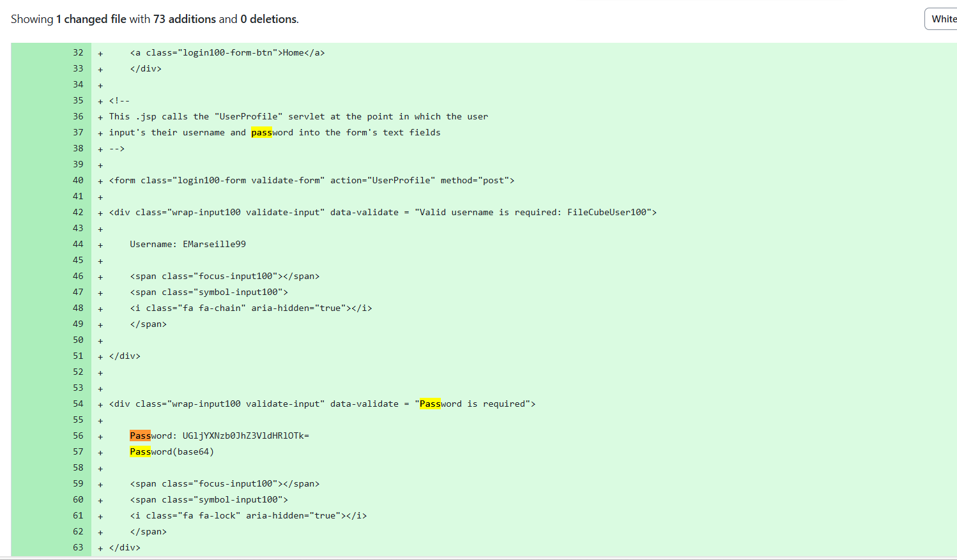Click the symbol-input100 span on line 47
The width and height of the screenshot is (957, 560).
(x=209, y=292)
